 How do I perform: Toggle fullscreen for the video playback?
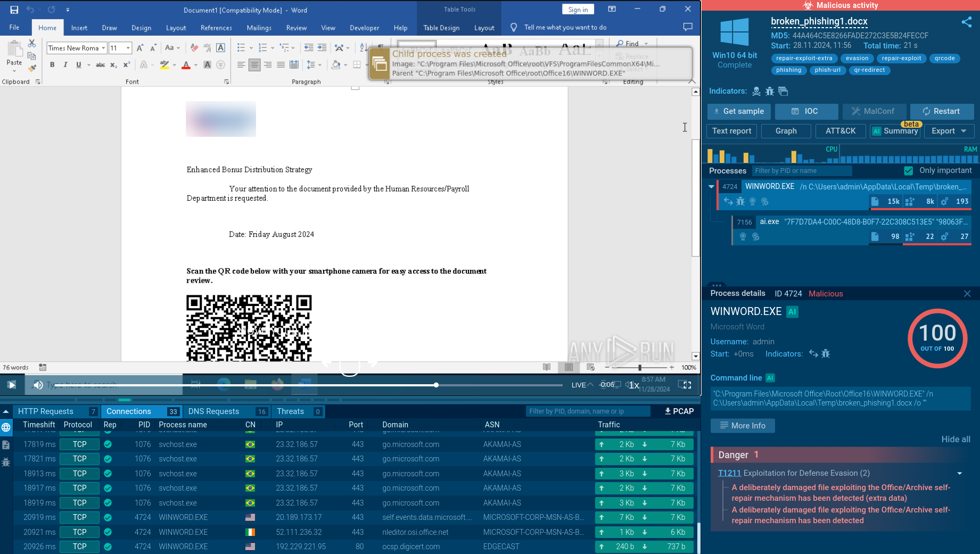687,385
